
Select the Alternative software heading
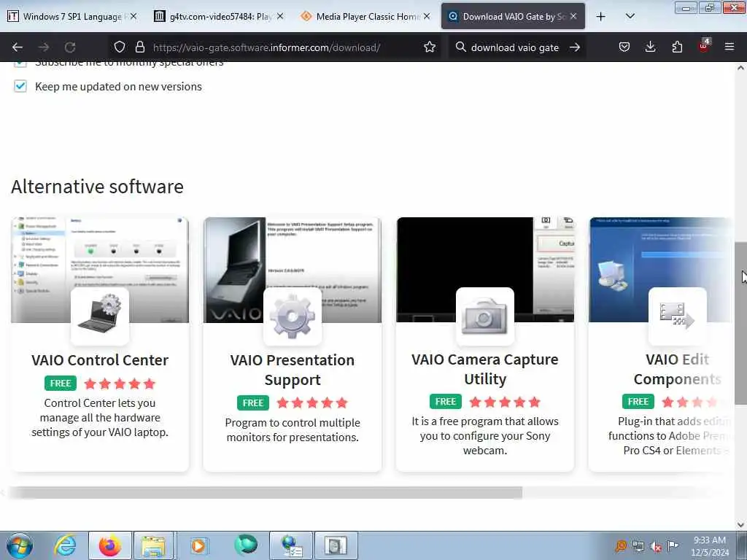click(97, 186)
